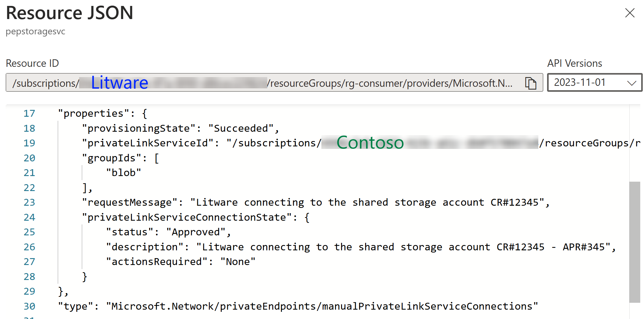The height and width of the screenshot is (319, 644).
Task: Click inside the Resource ID field
Action: tap(274, 83)
